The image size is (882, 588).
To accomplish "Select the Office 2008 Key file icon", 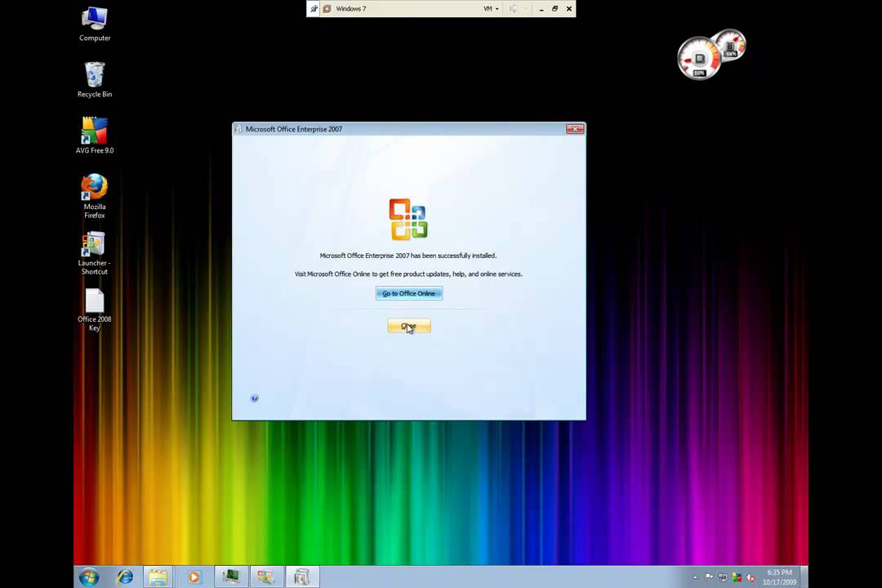I will point(95,310).
